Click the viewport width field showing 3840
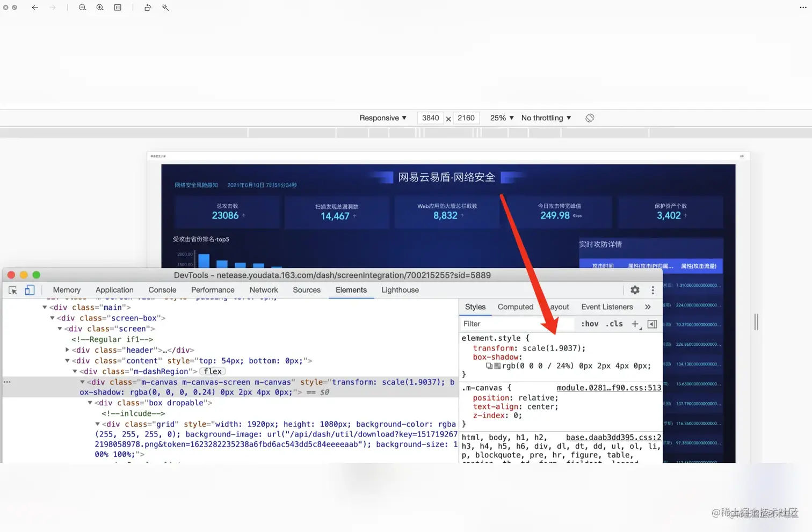The width and height of the screenshot is (812, 532). (431, 118)
